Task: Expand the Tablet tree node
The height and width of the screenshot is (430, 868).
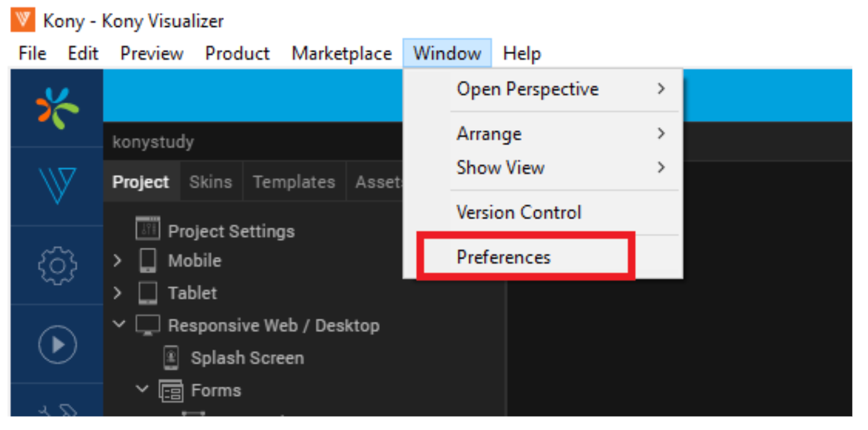Action: point(118,293)
